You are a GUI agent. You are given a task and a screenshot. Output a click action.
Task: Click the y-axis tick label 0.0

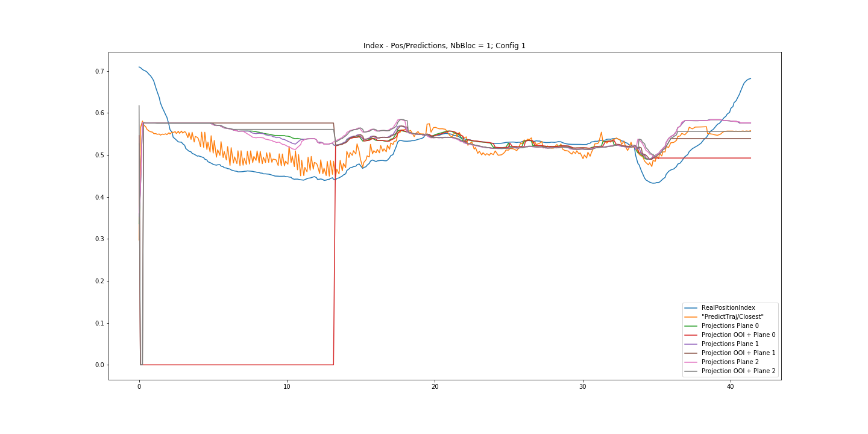(x=99, y=365)
